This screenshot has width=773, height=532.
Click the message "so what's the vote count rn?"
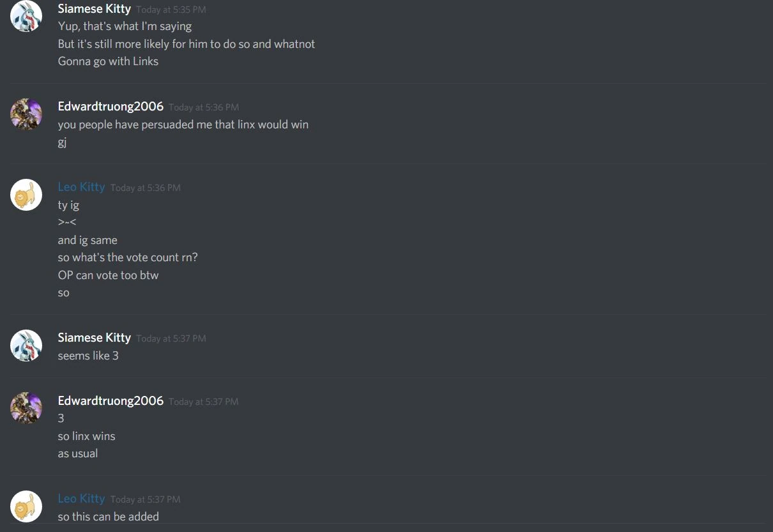coord(128,257)
